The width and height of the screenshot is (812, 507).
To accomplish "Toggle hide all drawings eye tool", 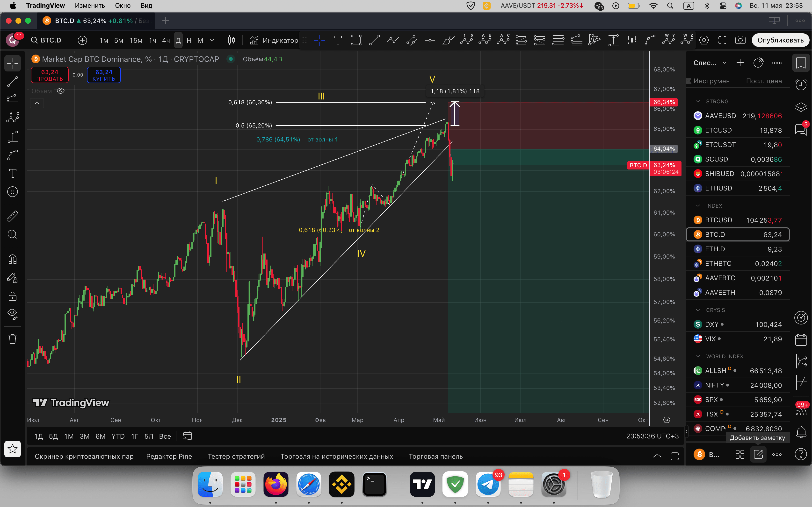I will click(x=12, y=314).
